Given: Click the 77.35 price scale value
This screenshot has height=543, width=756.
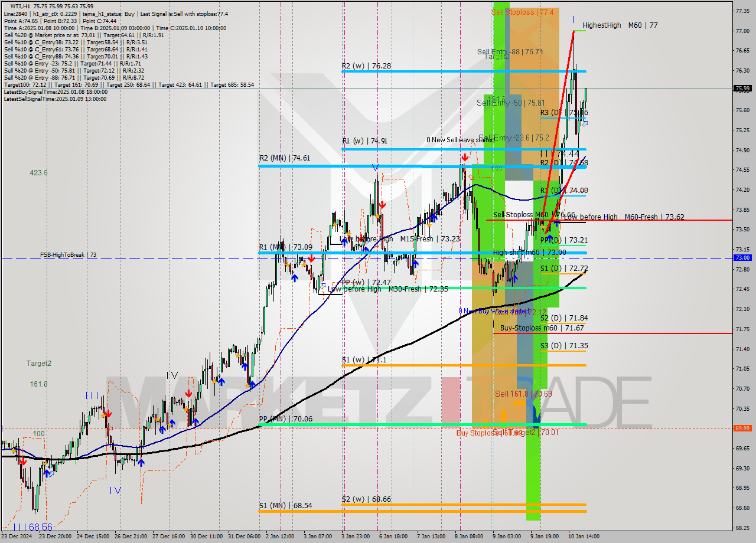Looking at the screenshot, I should [x=741, y=11].
